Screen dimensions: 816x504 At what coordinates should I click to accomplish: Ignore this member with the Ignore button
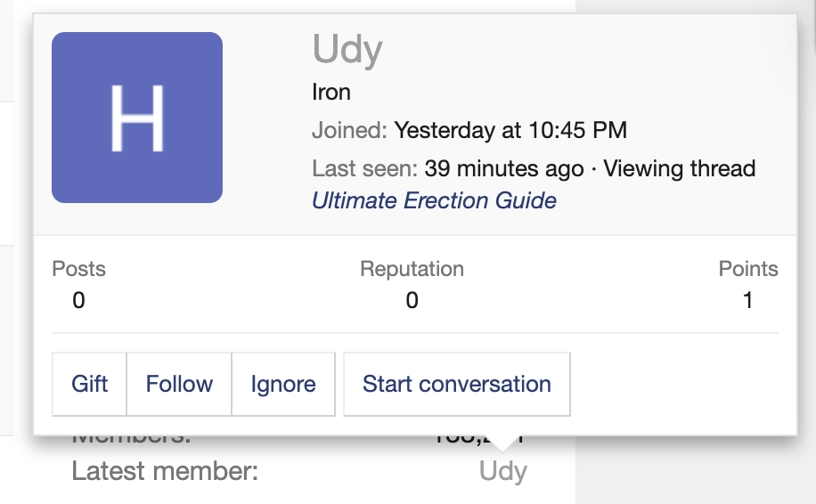283,385
